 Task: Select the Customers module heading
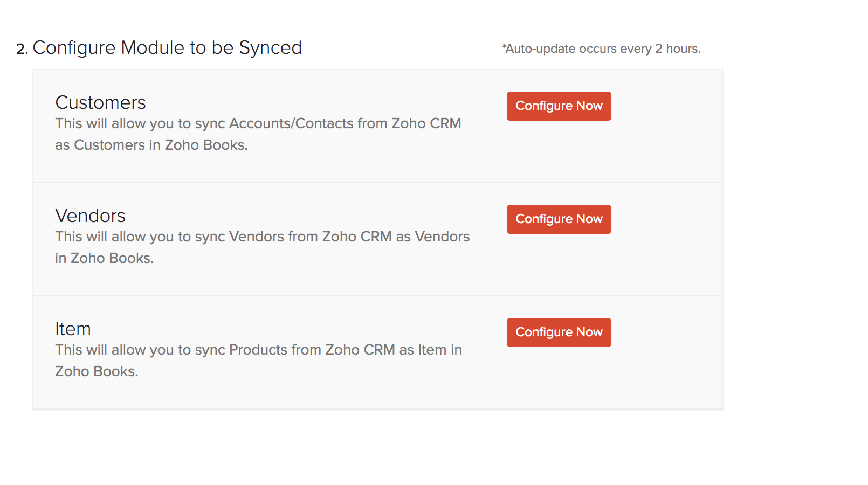coord(100,102)
